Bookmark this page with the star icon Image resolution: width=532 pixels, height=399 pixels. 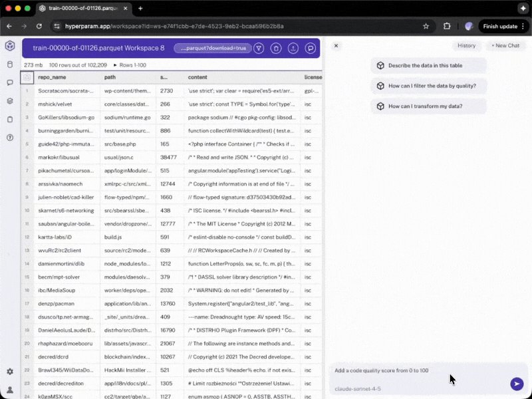[x=426, y=27]
